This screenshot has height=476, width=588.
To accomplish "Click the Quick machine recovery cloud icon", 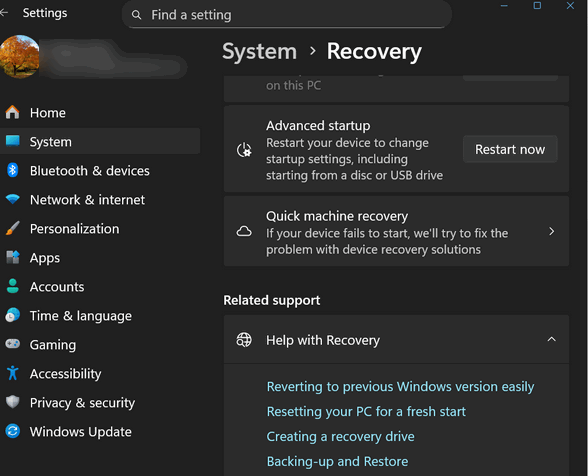I will (244, 231).
